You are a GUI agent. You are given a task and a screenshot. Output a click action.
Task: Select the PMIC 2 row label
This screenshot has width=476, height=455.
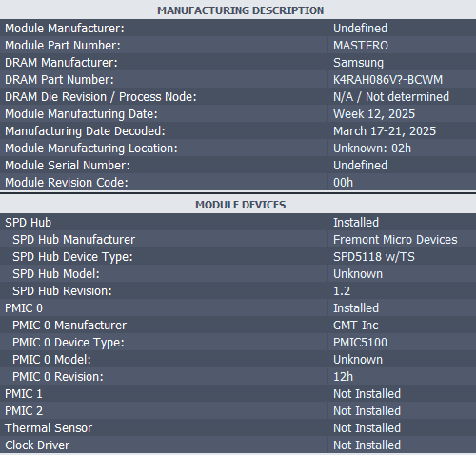click(x=24, y=411)
